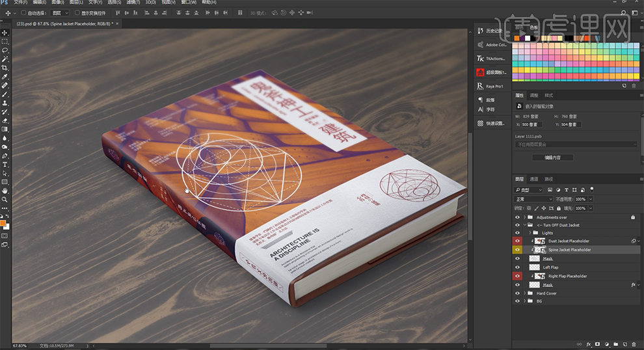
Task: Hide the Left Flap layer
Action: (x=517, y=267)
